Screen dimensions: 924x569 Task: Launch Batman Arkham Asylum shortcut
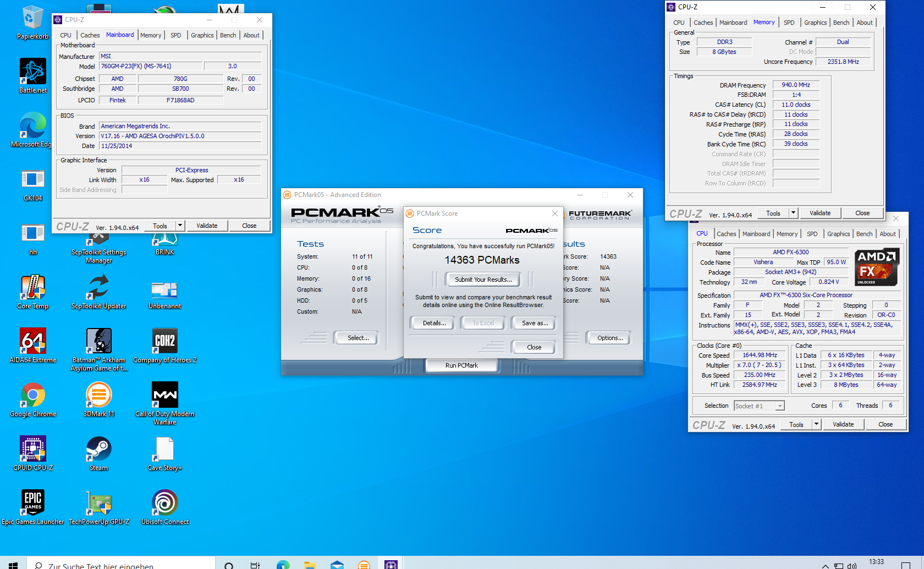click(98, 350)
